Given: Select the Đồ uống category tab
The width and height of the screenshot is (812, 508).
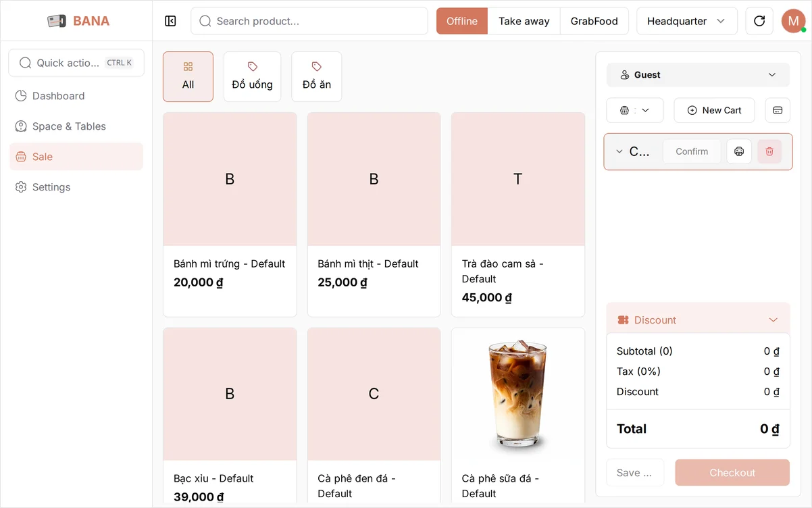Looking at the screenshot, I should (252, 76).
